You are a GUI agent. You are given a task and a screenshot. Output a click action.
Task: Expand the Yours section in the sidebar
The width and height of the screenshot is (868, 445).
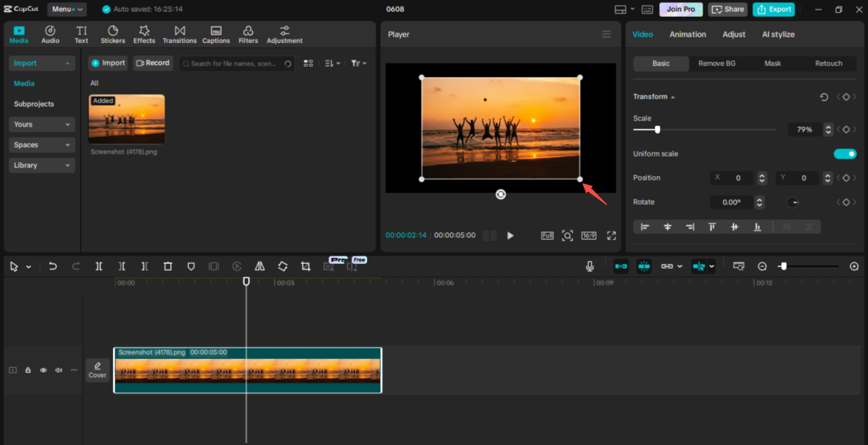(41, 124)
